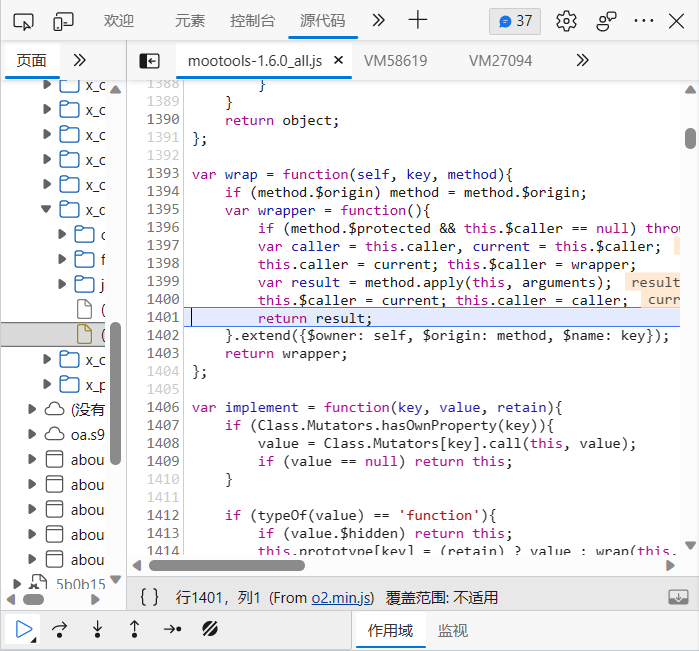This screenshot has height=651, width=699.
Task: Open the o2.min.js source link
Action: (x=341, y=598)
